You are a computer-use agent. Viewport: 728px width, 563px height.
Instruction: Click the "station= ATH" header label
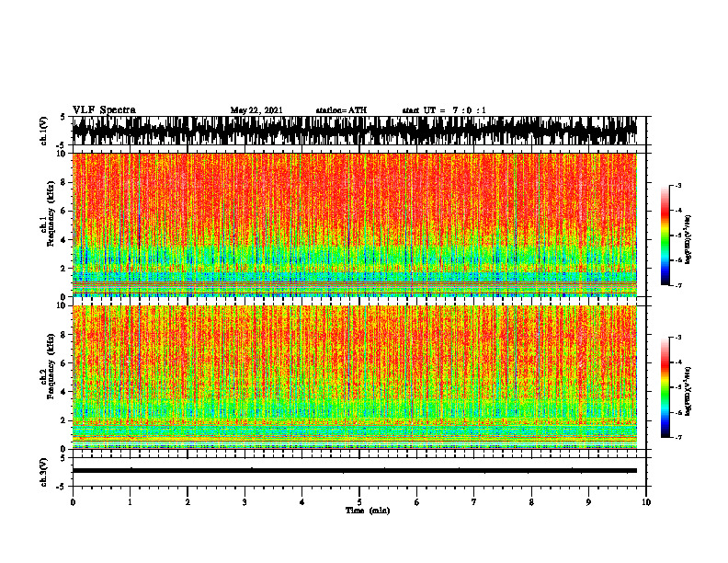tap(341, 110)
